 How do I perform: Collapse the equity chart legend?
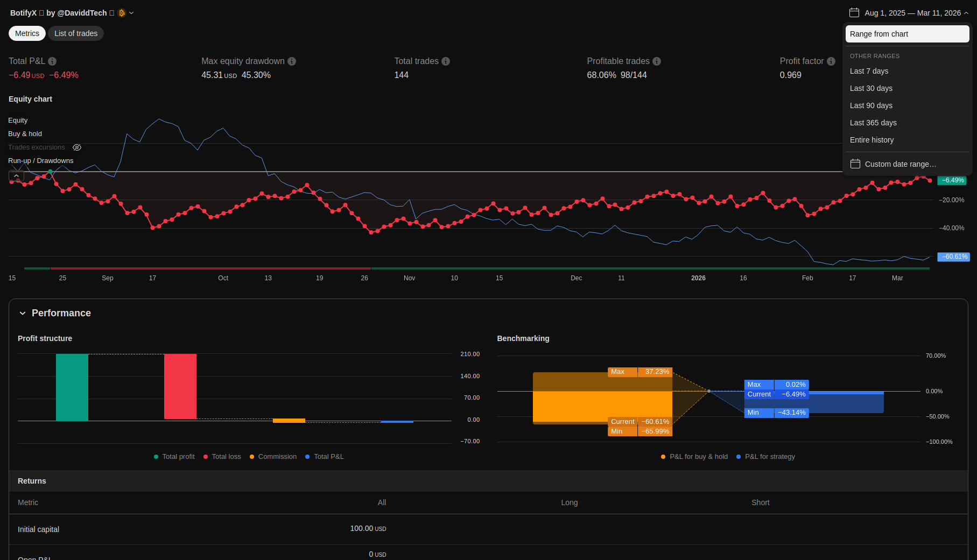click(16, 176)
